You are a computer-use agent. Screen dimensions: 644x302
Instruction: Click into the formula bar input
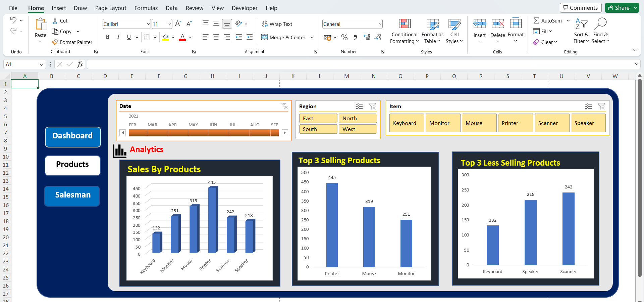(x=360, y=64)
